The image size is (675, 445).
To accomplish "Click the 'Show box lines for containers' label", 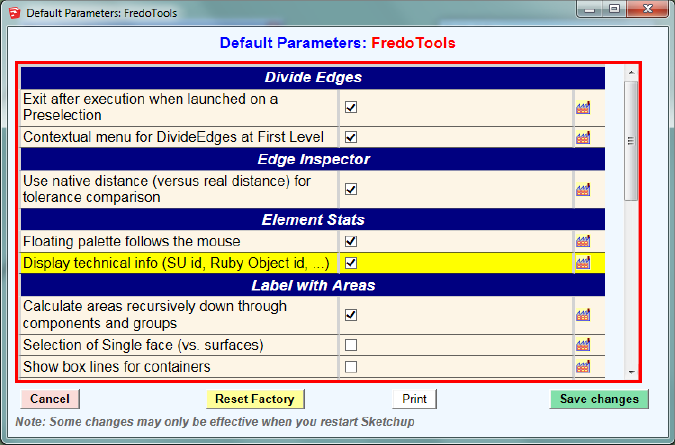I will pyautogui.click(x=117, y=367).
